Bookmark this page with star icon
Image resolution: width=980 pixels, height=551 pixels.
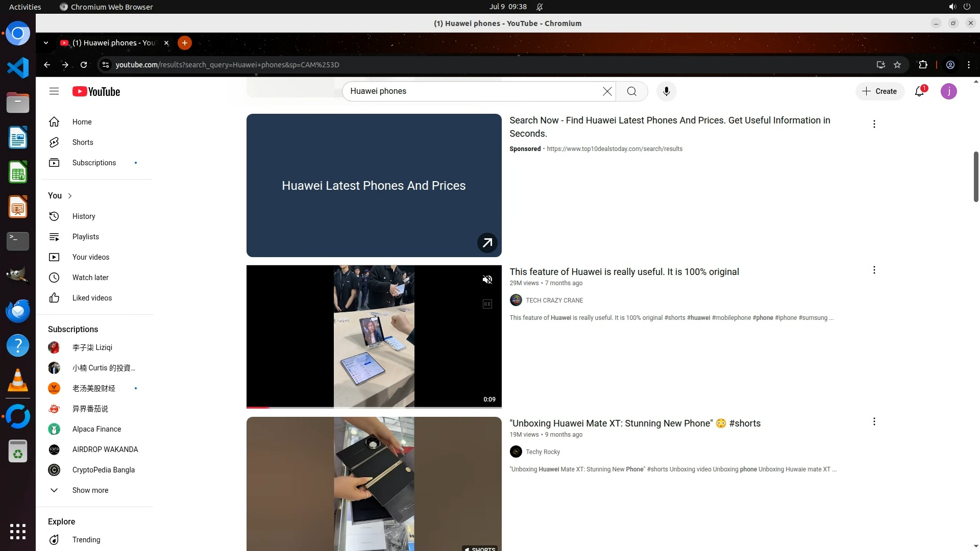(897, 65)
